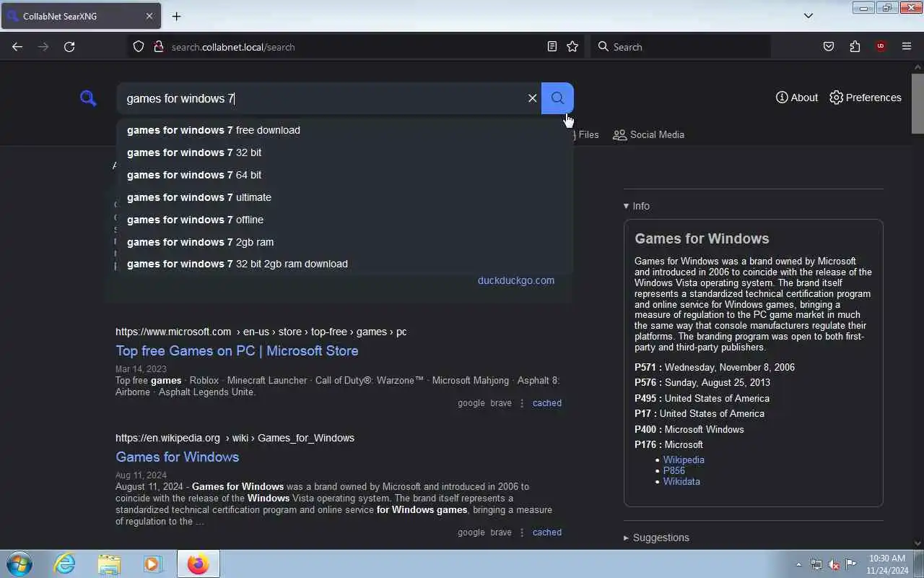Open the en.wikipedia.org result URL
This screenshot has height=578, width=924.
pyautogui.click(x=235, y=438)
